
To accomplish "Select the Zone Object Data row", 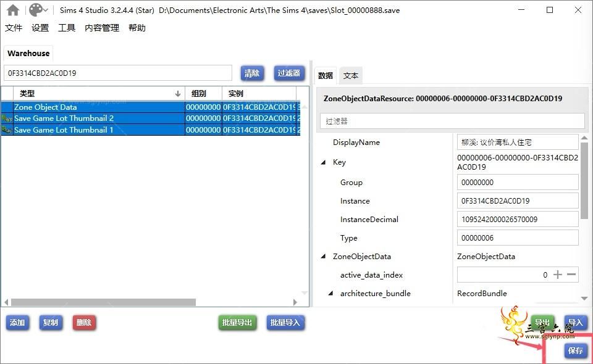I will pos(151,107).
